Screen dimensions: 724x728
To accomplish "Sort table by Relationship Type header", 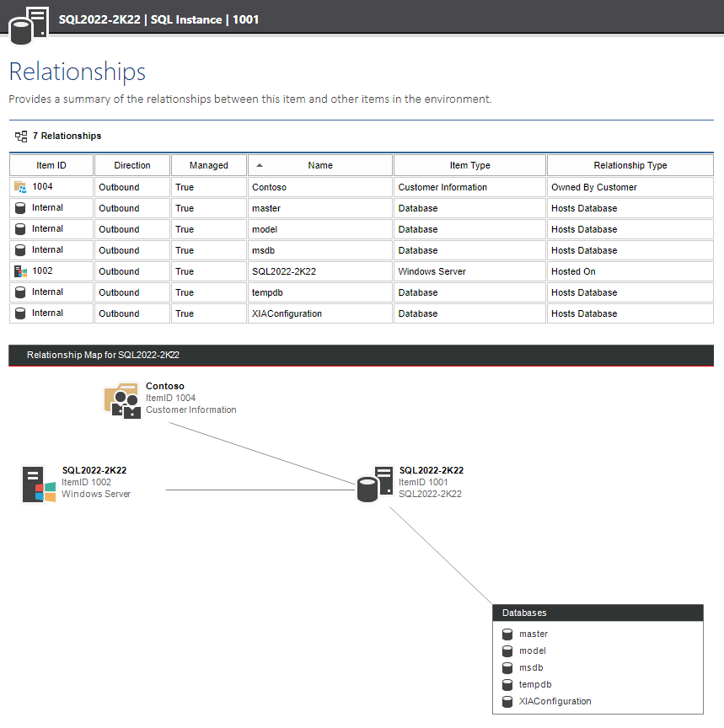I will point(630,165).
